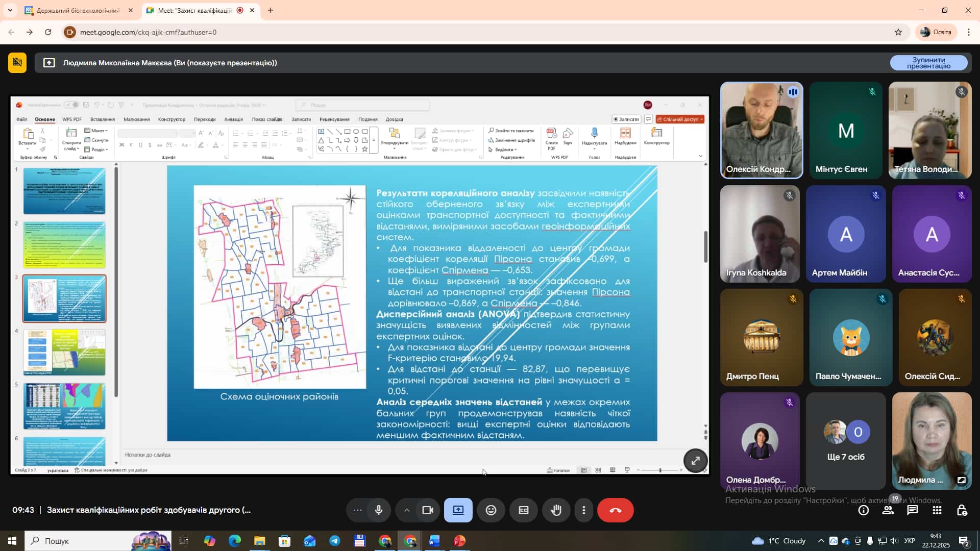Turn on captions icon
Image resolution: width=980 pixels, height=551 pixels.
tap(523, 510)
